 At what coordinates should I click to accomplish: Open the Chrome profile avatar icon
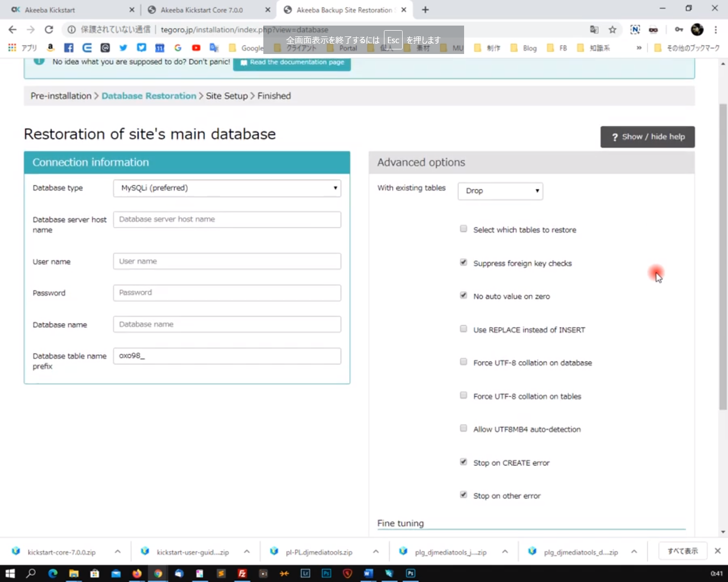tap(697, 30)
